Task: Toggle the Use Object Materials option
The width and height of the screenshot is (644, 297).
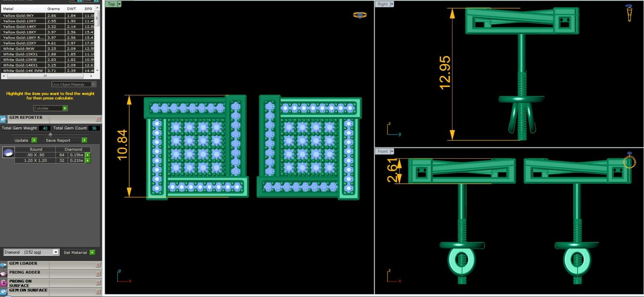Action: (93, 84)
